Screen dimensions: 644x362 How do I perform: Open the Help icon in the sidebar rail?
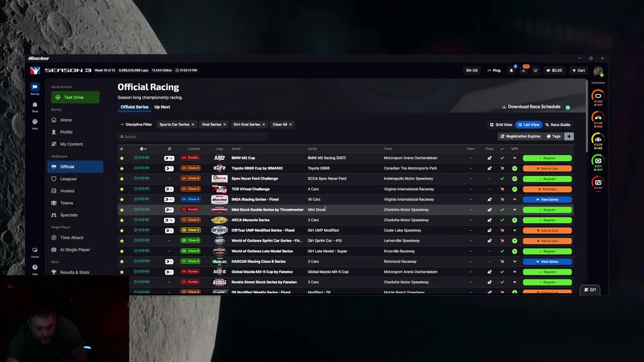click(35, 269)
